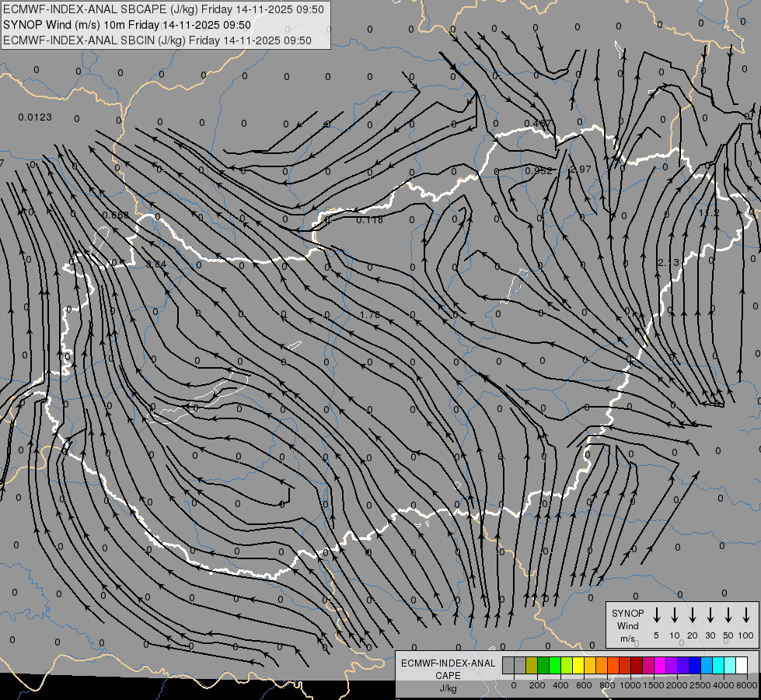Viewport: 761px width, 700px height.
Task: Click the SBCIN title line in the header
Action: (x=157, y=40)
